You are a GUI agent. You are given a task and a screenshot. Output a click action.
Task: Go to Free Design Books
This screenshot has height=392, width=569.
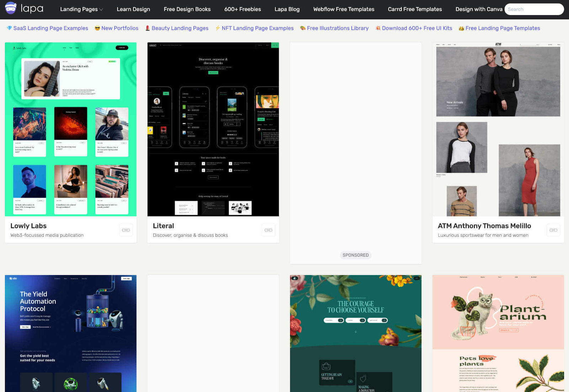click(x=187, y=9)
